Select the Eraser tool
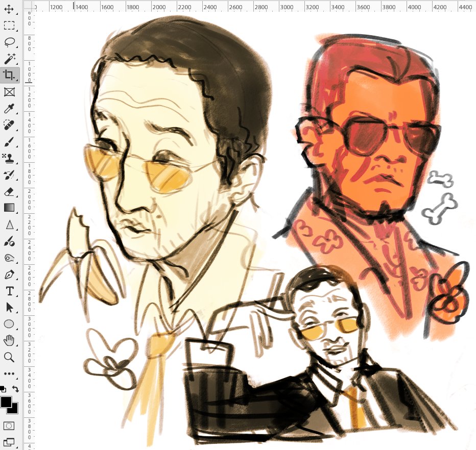Viewport: 476px width, 450px height. [x=9, y=192]
